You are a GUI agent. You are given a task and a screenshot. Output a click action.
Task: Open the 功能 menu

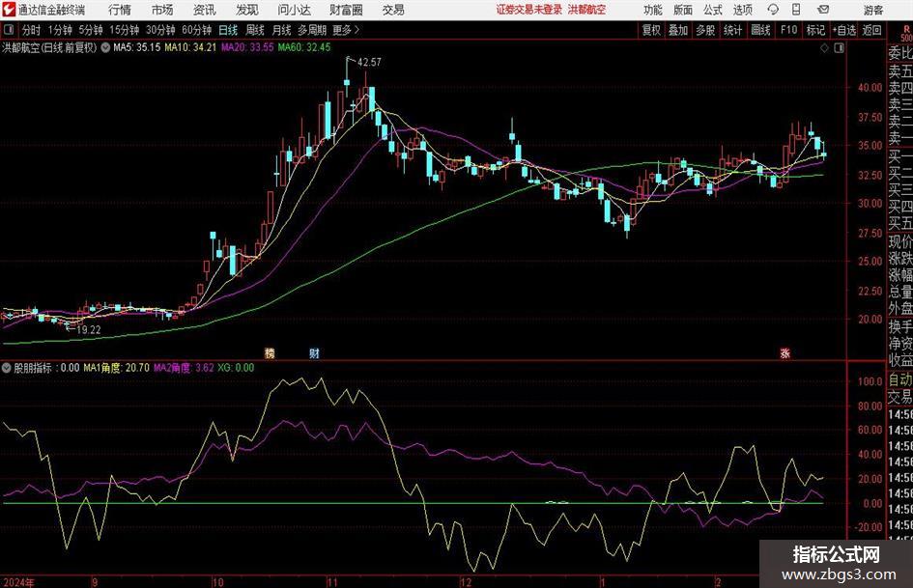pyautogui.click(x=653, y=10)
